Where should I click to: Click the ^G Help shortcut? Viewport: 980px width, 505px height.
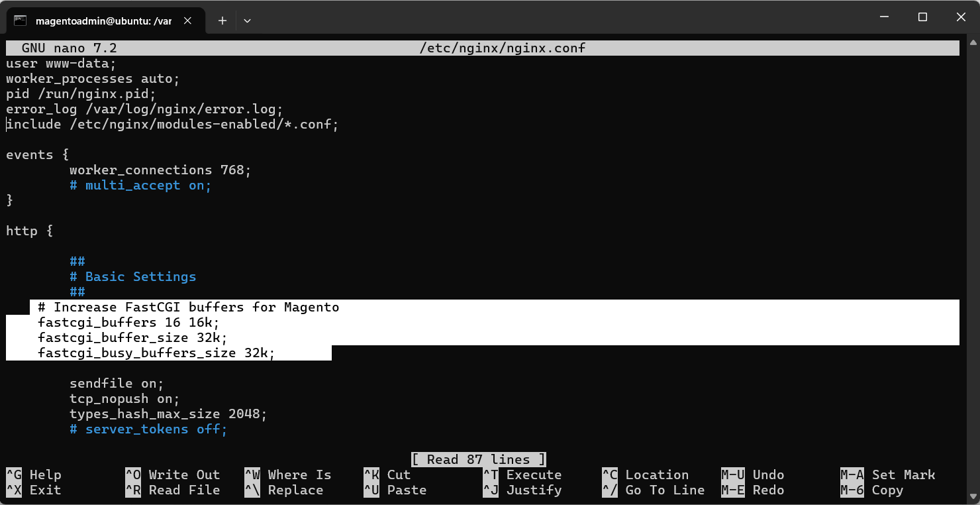pyautogui.click(x=34, y=475)
